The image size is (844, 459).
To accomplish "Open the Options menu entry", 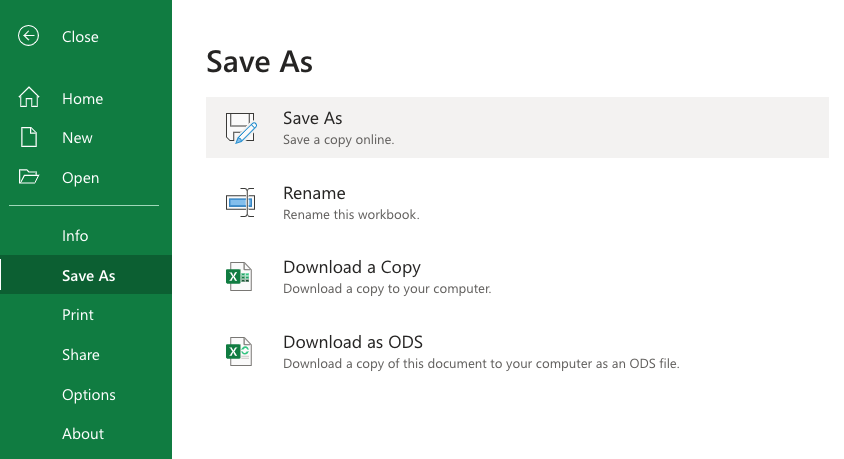I will coord(86,394).
